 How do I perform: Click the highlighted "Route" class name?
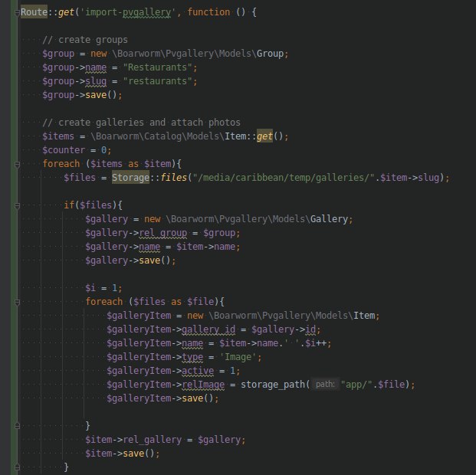[x=34, y=12]
